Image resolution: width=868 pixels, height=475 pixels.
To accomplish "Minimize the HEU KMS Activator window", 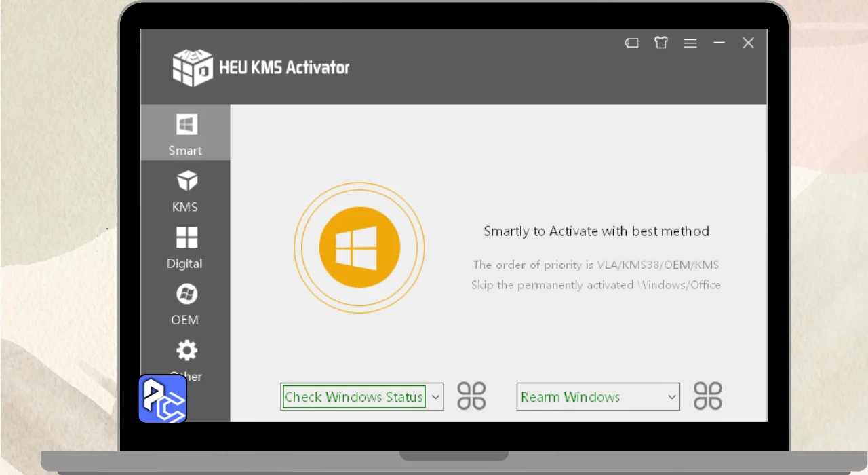I will [719, 43].
